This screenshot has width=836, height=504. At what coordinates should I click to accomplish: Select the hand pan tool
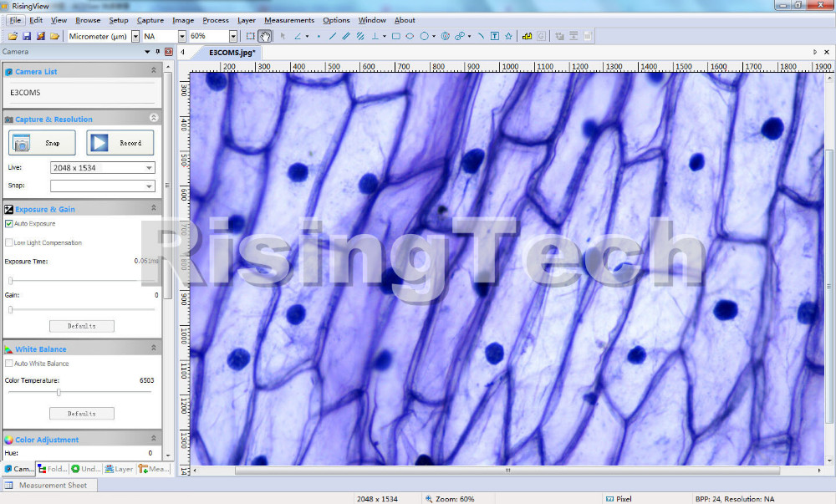[x=265, y=36]
